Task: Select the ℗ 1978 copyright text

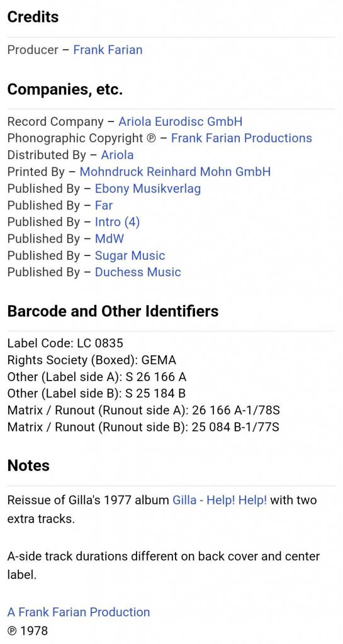Action: [x=28, y=630]
